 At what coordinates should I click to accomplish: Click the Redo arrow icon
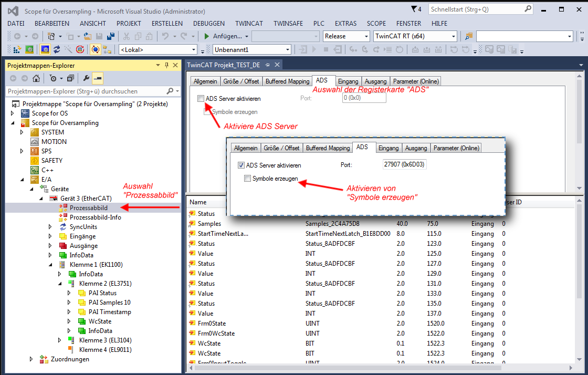click(184, 36)
